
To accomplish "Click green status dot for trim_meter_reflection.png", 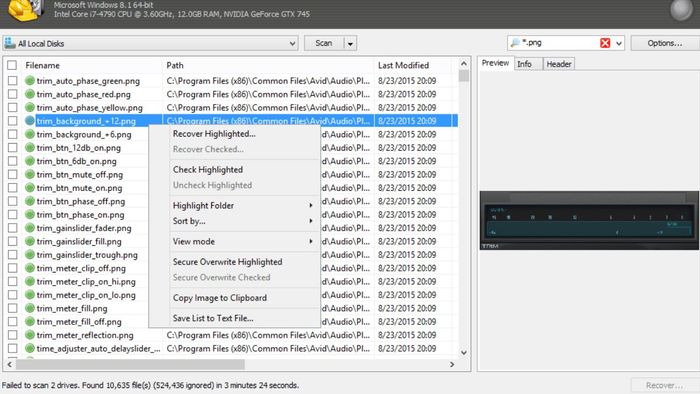I will (30, 335).
